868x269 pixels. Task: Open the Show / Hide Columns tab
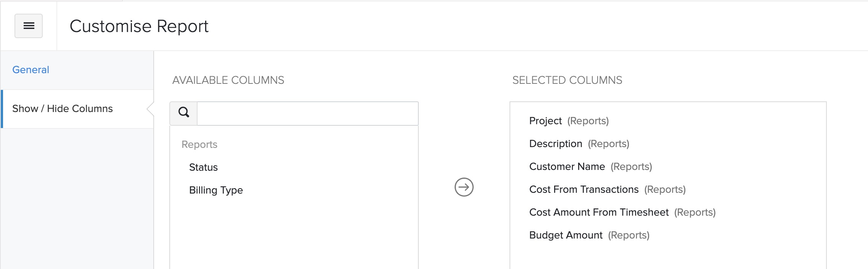point(63,109)
